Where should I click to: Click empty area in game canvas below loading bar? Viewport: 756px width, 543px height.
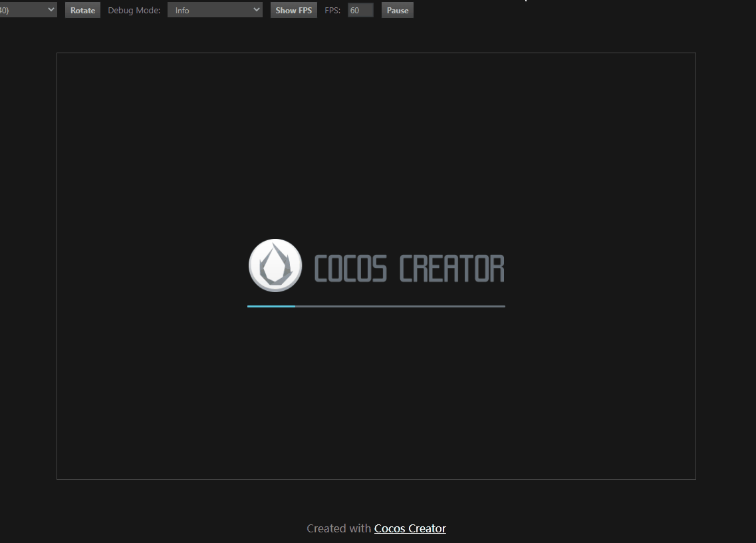[376, 399]
